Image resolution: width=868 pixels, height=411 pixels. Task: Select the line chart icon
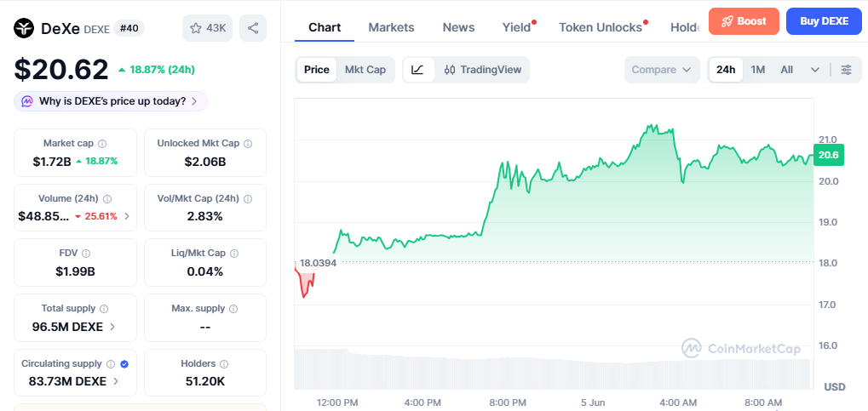point(418,70)
